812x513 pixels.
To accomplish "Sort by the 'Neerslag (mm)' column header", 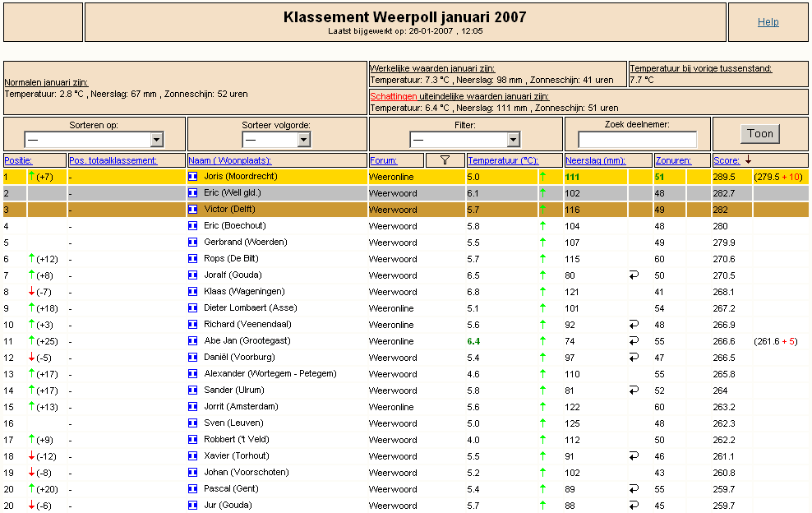I will pos(596,160).
